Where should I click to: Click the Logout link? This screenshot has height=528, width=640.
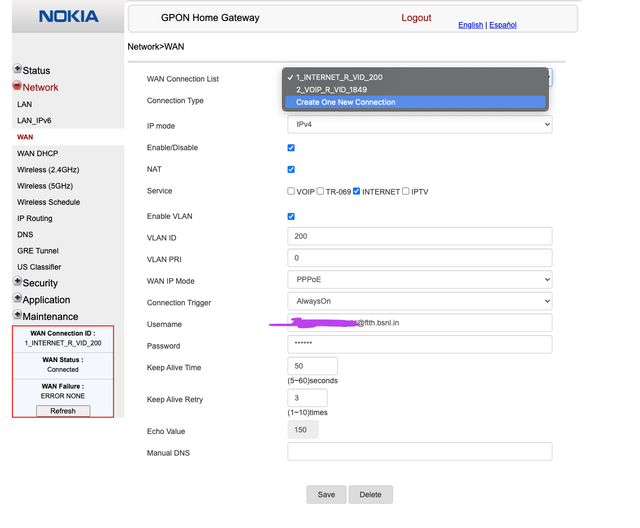[416, 18]
